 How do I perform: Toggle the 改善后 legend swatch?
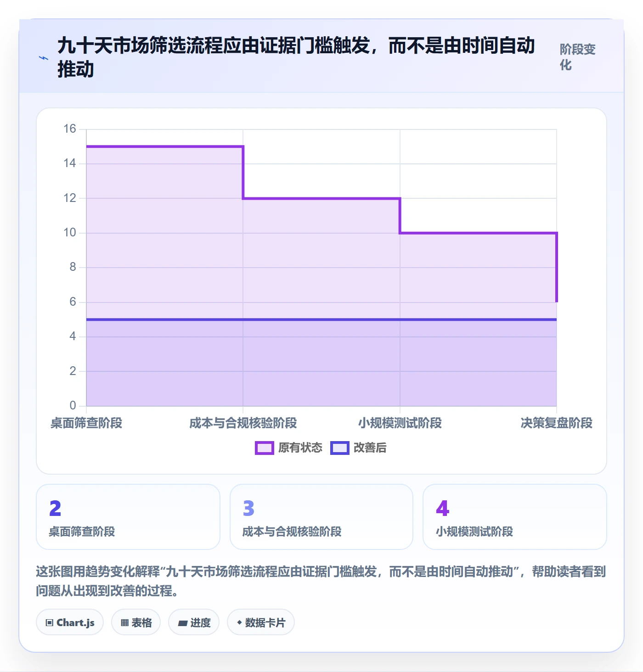point(340,448)
